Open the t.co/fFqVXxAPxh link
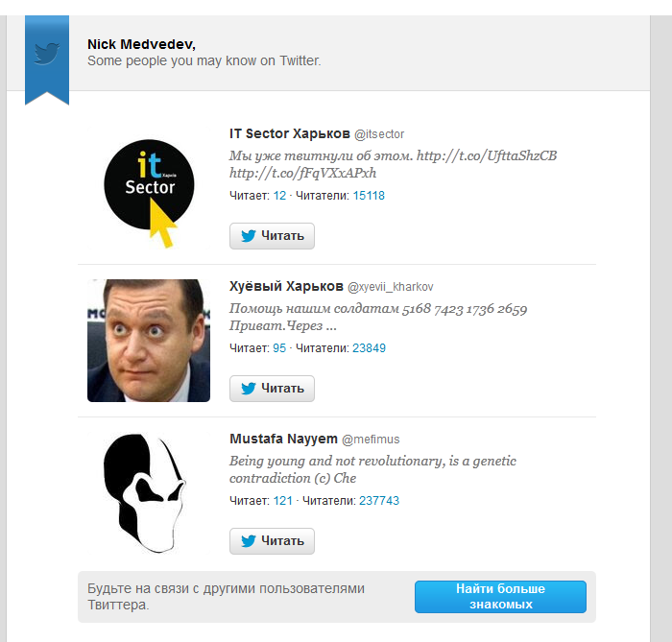Viewport: 672px width, 642px height. point(302,173)
